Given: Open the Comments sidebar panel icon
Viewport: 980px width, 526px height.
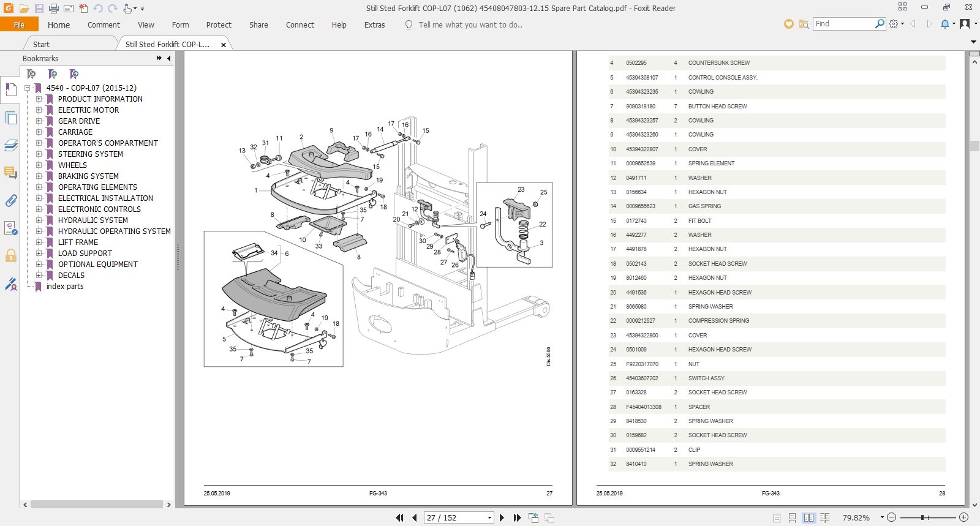Looking at the screenshot, I should point(10,173).
